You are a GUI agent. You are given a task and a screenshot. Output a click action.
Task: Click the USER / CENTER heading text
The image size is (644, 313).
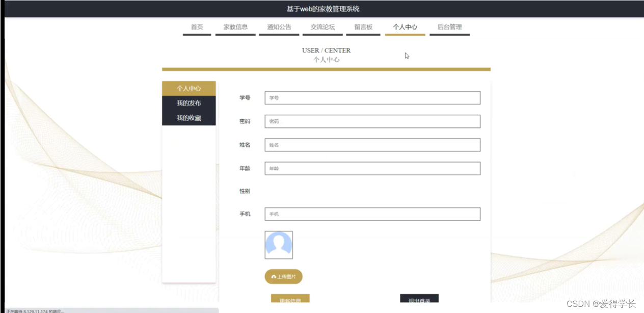[x=326, y=50]
